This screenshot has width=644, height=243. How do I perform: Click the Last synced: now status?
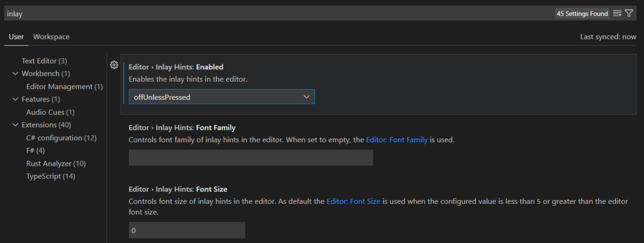point(608,37)
